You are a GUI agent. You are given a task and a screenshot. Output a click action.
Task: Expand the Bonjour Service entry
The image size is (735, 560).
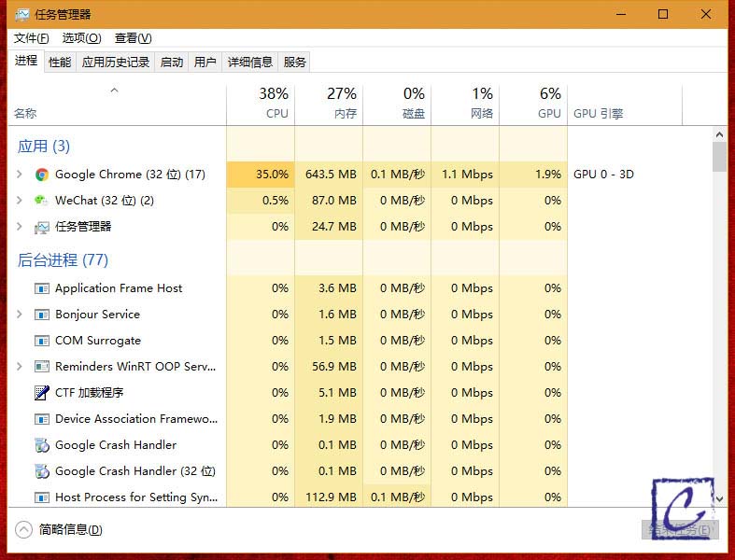pyautogui.click(x=20, y=315)
